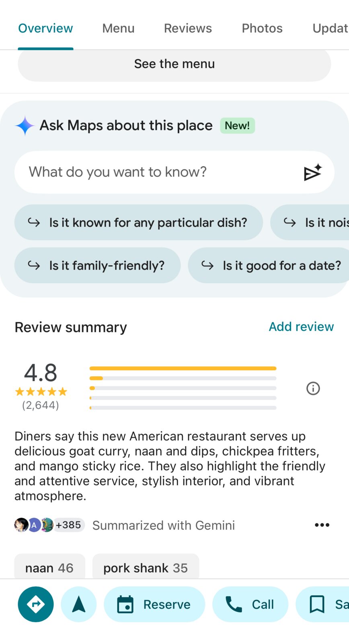Viewport: 349px width, 644px height.
Task: Tap the What do you want to know field
Action: click(x=174, y=172)
